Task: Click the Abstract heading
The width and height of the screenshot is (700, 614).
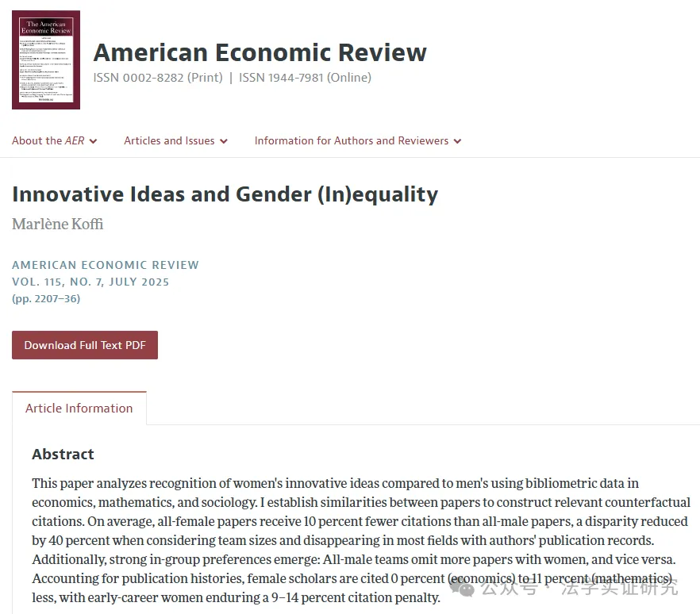Action: 63,454
